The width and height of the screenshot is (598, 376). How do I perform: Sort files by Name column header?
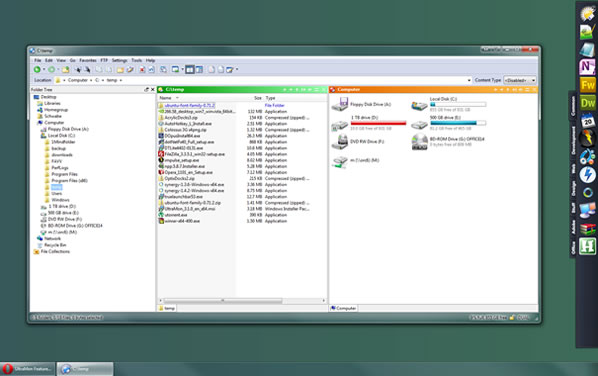point(165,98)
